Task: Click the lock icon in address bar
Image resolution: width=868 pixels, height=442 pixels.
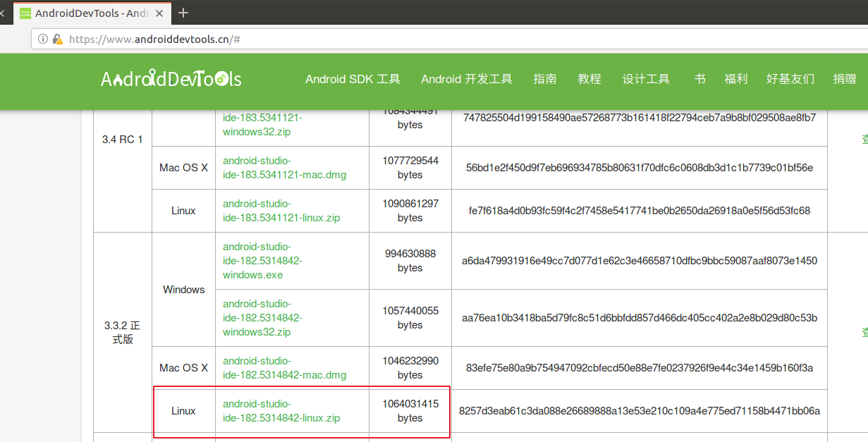Action: click(58, 39)
